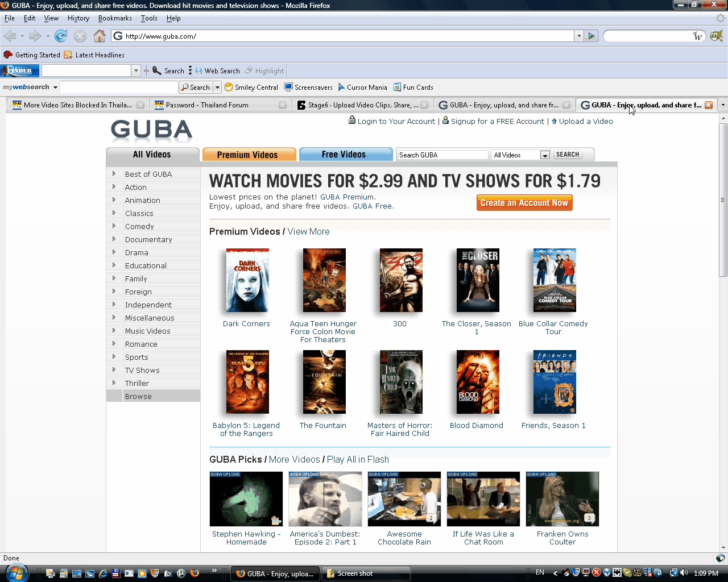Open the Screen shot taskbar window
The height and width of the screenshot is (582, 728).
point(366,573)
